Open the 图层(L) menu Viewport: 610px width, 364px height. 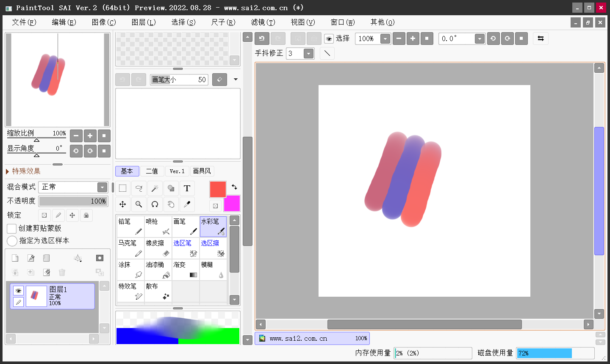(144, 22)
